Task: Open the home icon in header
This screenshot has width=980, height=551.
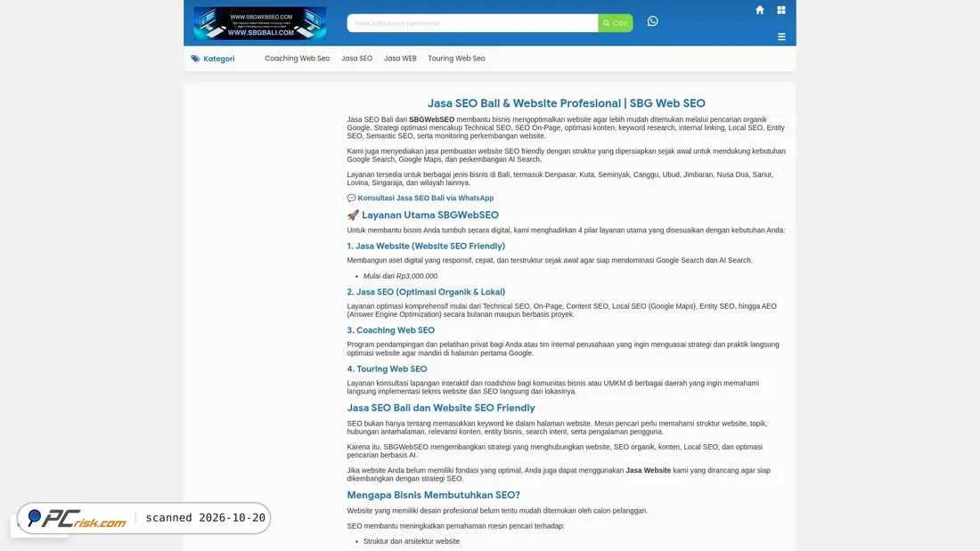Action: pos(759,10)
